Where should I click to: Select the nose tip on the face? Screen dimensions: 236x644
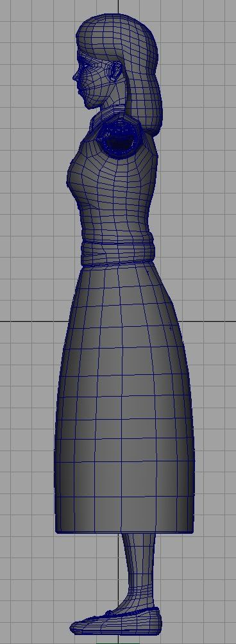coord(75,76)
